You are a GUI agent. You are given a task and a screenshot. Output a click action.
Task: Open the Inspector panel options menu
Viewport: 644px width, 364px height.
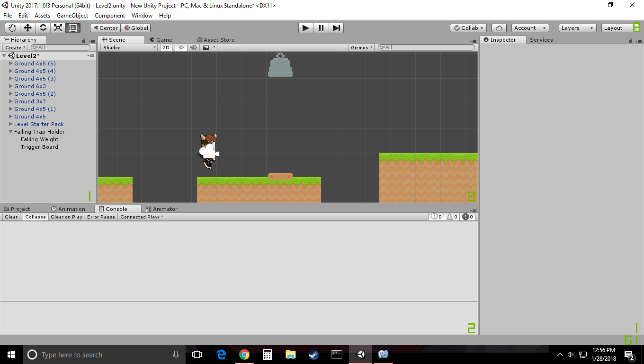[638, 41]
